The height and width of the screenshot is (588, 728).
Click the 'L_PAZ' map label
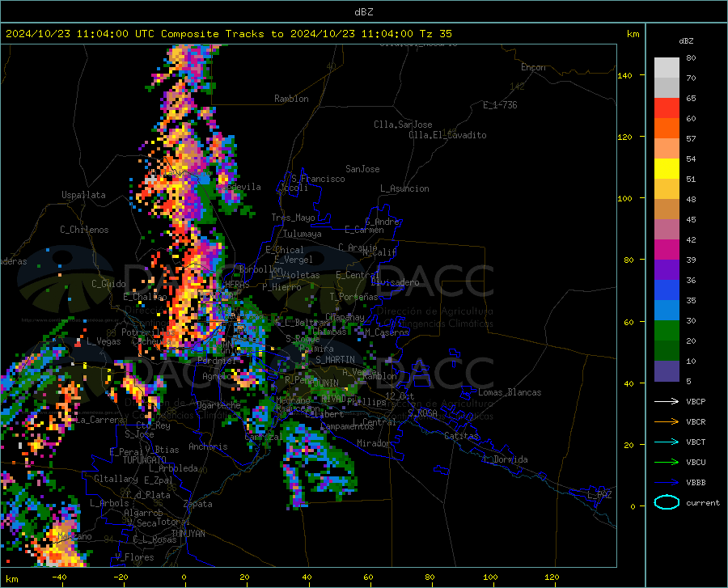(x=599, y=495)
